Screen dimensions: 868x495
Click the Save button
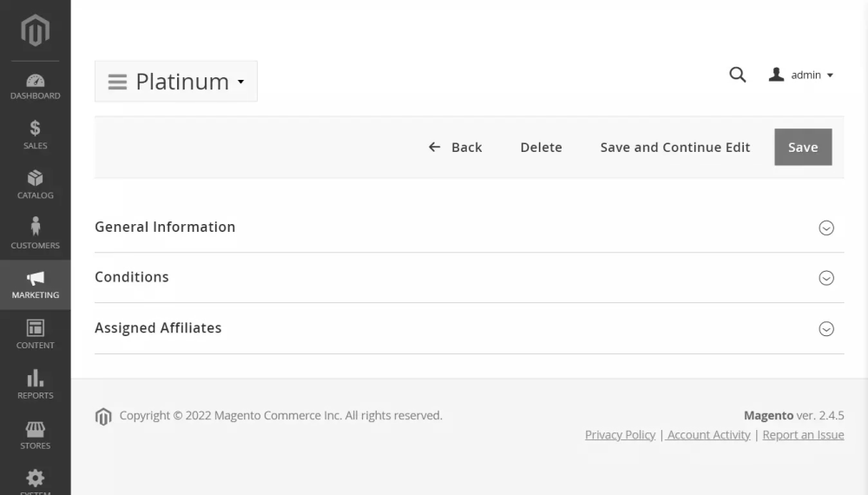[803, 148]
